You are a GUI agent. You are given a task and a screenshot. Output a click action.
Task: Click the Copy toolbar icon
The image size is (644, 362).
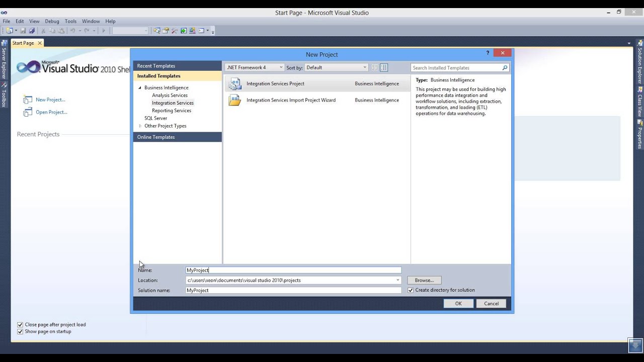pos(52,31)
